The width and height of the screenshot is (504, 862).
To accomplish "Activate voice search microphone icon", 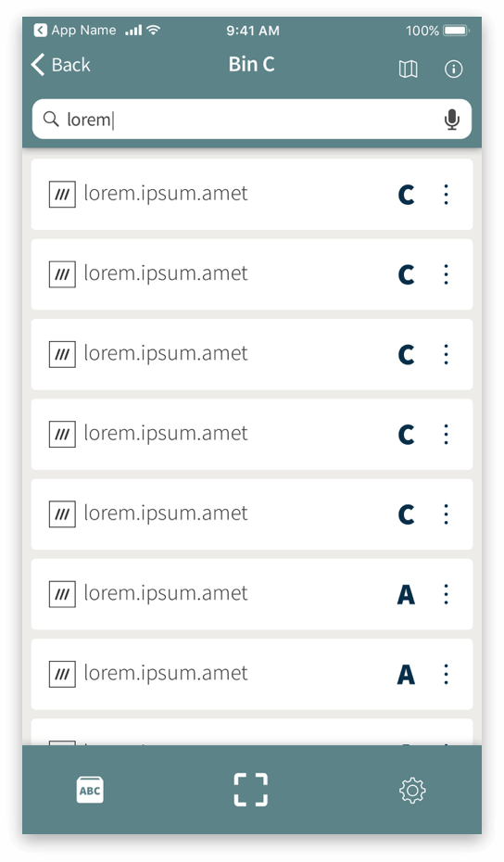I will (452, 120).
